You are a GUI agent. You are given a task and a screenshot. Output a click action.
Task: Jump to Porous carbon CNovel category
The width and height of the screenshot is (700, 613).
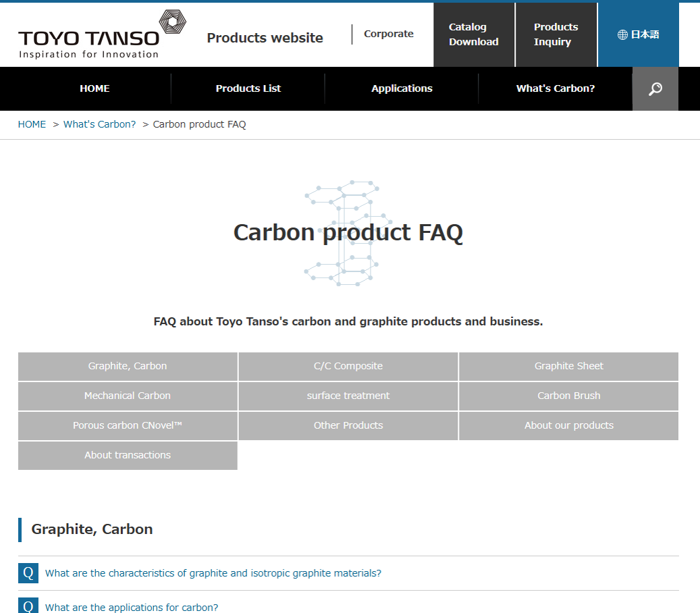pos(128,425)
